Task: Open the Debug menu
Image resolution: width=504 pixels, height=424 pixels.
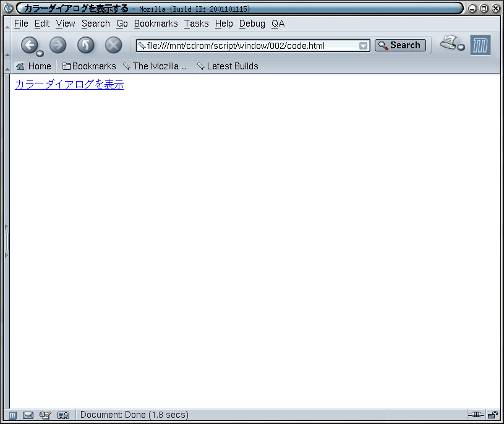Action: pyautogui.click(x=252, y=24)
